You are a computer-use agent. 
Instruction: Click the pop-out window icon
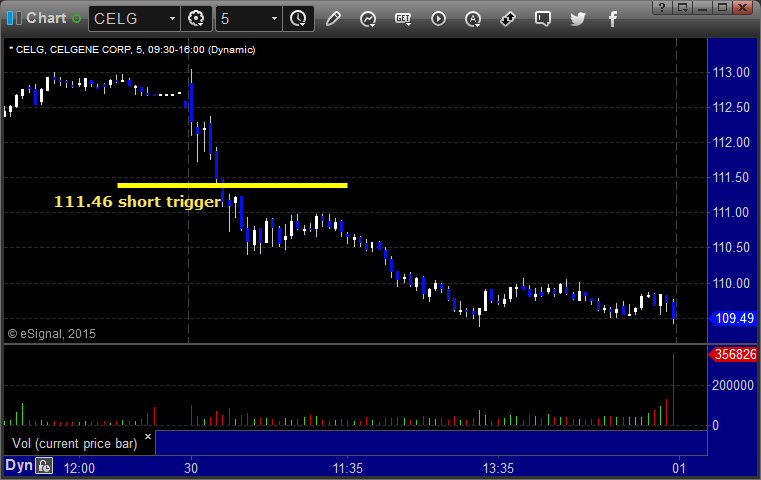coord(682,7)
